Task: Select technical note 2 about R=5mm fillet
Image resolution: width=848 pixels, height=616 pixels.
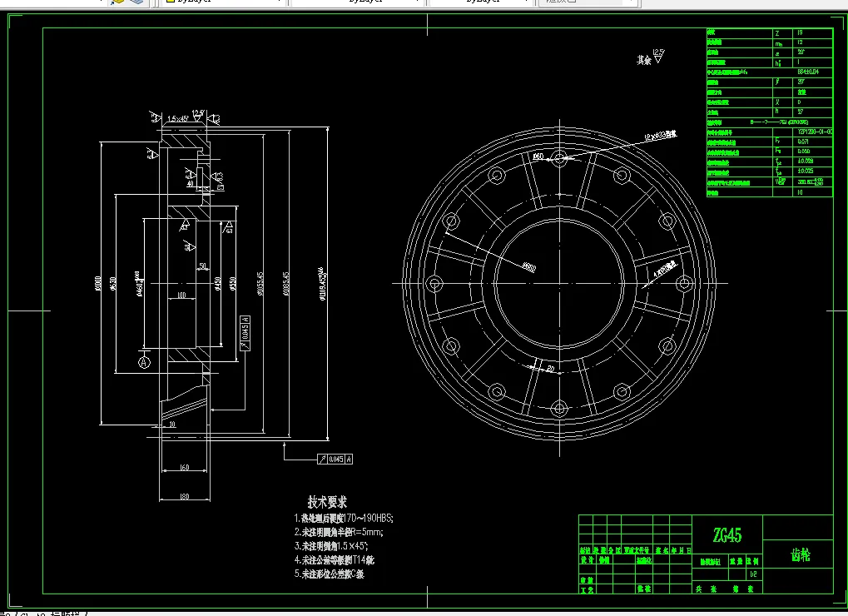Action: point(339,532)
